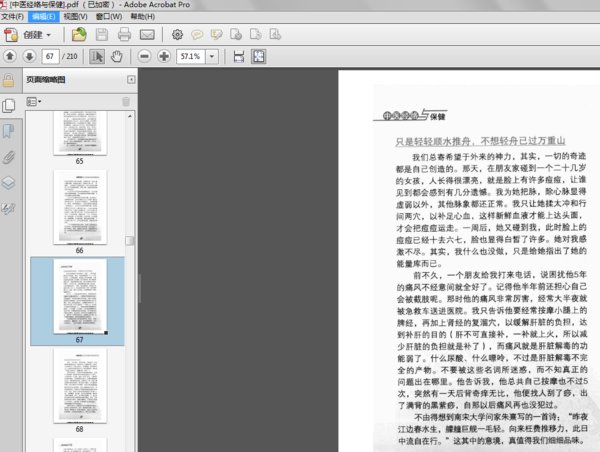The width and height of the screenshot is (600, 452).
Task: Go to next page with down arrow
Action: [x=29, y=57]
